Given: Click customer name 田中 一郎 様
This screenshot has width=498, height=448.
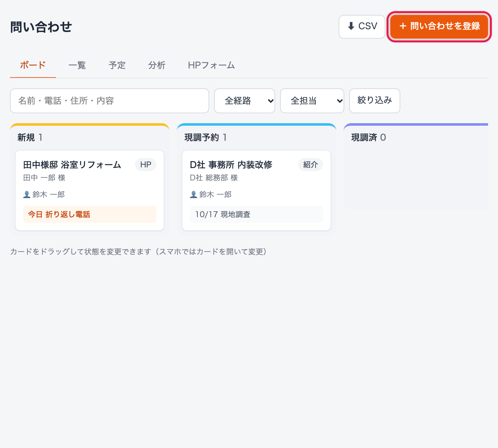Looking at the screenshot, I should point(44,178).
